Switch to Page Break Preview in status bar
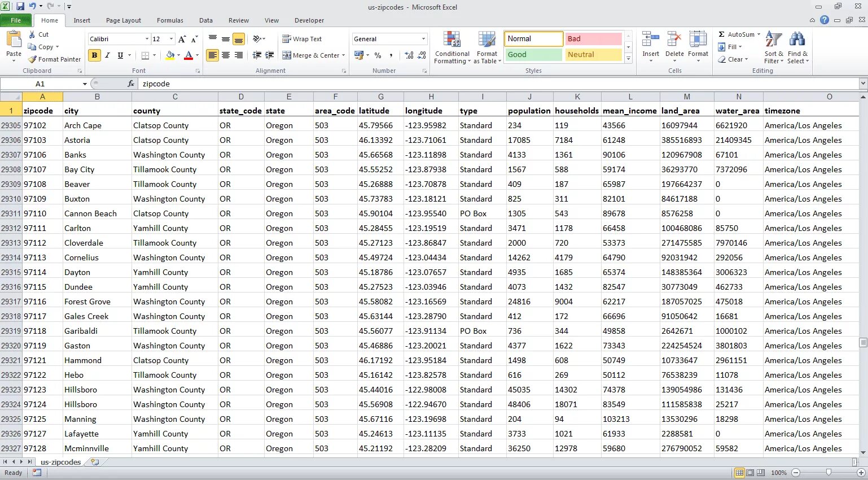868x480 pixels. tap(761, 473)
